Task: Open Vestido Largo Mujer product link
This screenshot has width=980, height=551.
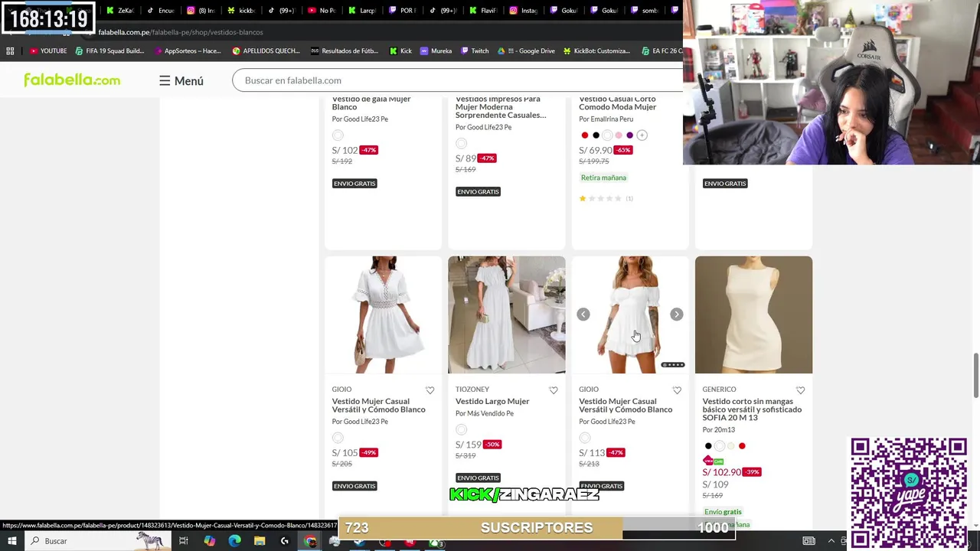Action: click(x=492, y=401)
